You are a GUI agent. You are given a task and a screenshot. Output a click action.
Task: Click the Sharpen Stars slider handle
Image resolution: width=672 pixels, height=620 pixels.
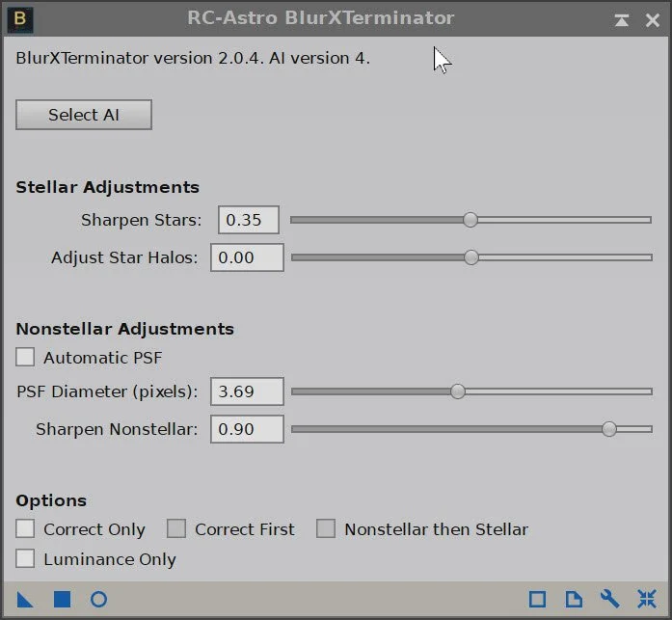[470, 220]
